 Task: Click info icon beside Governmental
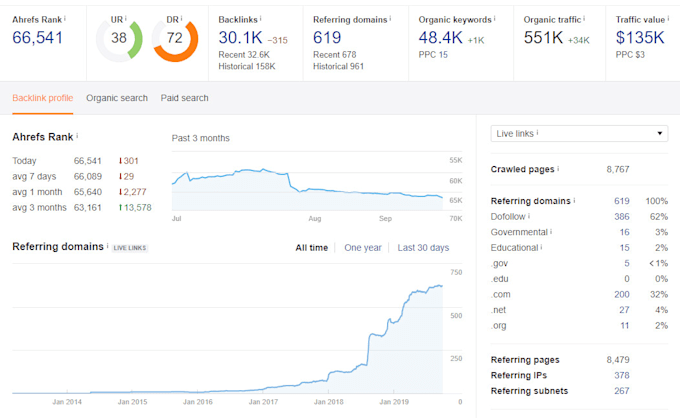click(x=551, y=231)
